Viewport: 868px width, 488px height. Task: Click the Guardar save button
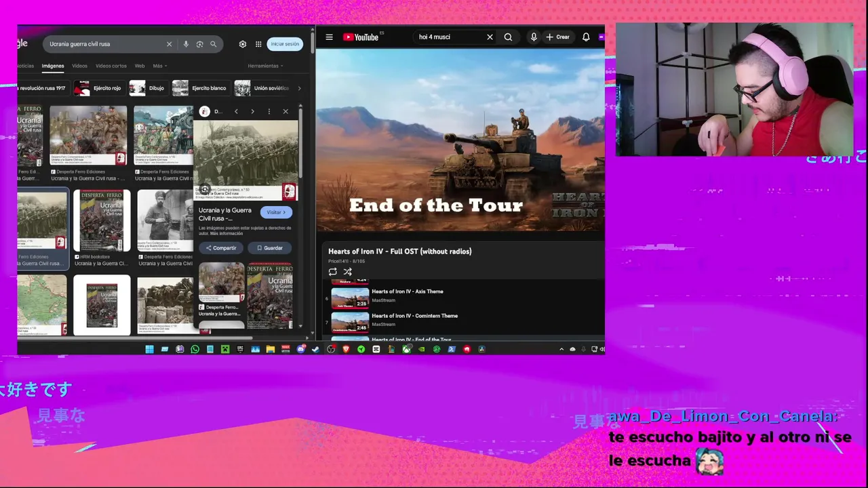(270, 248)
